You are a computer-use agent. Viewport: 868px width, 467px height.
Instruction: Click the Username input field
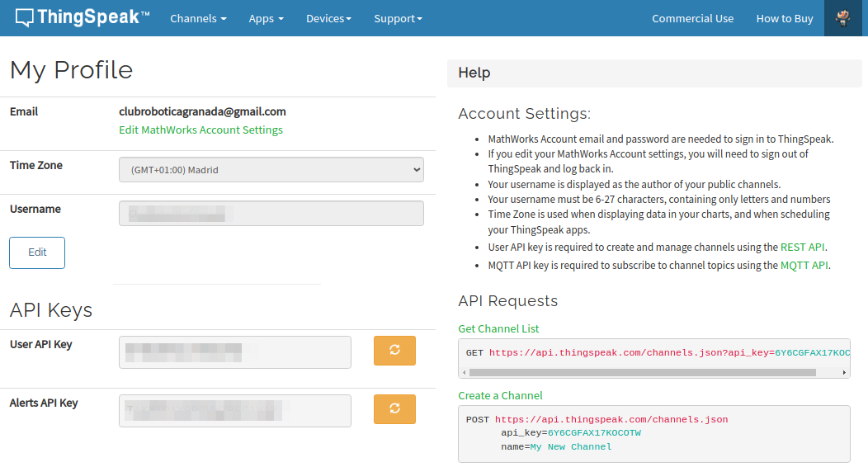(x=271, y=213)
